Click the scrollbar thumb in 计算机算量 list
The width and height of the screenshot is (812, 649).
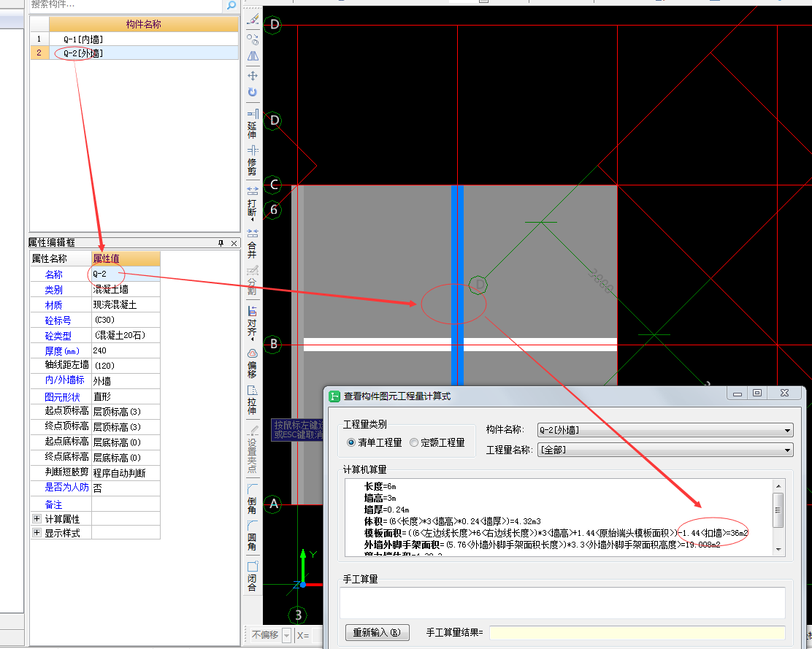click(778, 510)
